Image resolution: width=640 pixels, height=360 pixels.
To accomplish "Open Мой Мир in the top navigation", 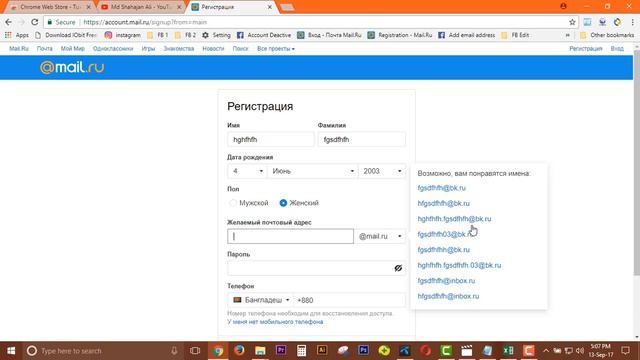I will (73, 49).
